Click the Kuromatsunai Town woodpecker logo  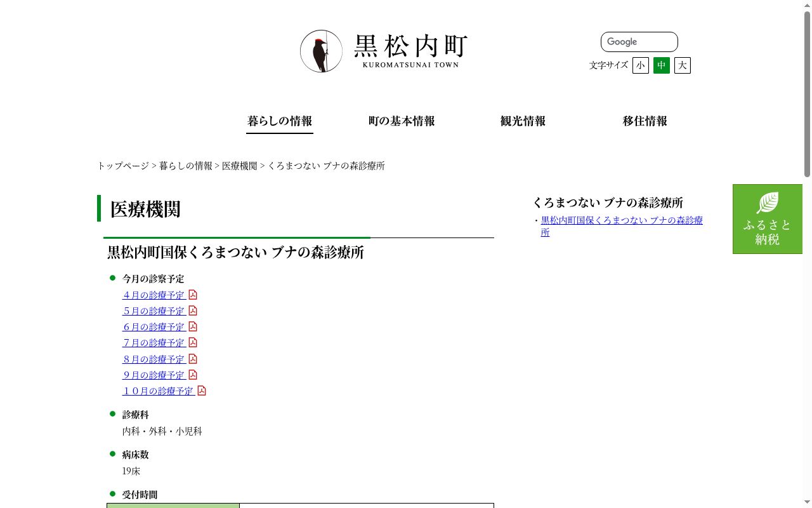tap(384, 51)
